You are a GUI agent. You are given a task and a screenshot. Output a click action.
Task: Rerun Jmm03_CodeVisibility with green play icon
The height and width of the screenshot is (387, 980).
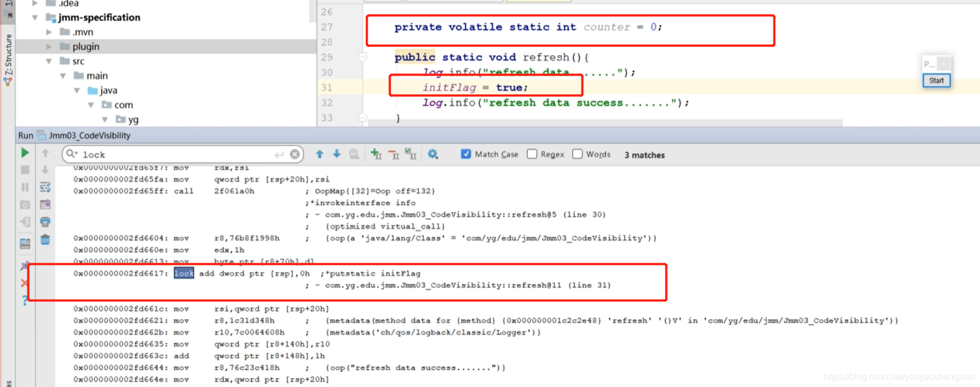[x=25, y=153]
